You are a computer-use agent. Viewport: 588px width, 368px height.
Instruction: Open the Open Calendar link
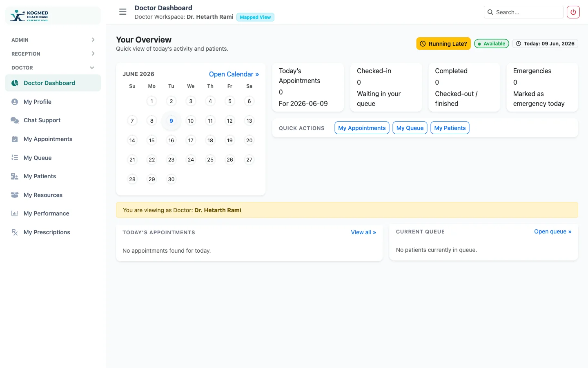(x=234, y=74)
